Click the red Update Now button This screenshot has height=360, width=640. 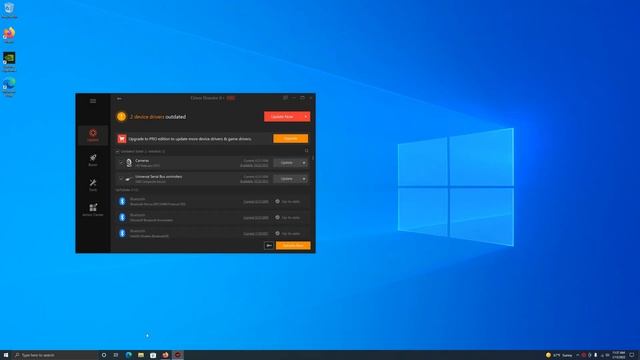tap(283, 117)
